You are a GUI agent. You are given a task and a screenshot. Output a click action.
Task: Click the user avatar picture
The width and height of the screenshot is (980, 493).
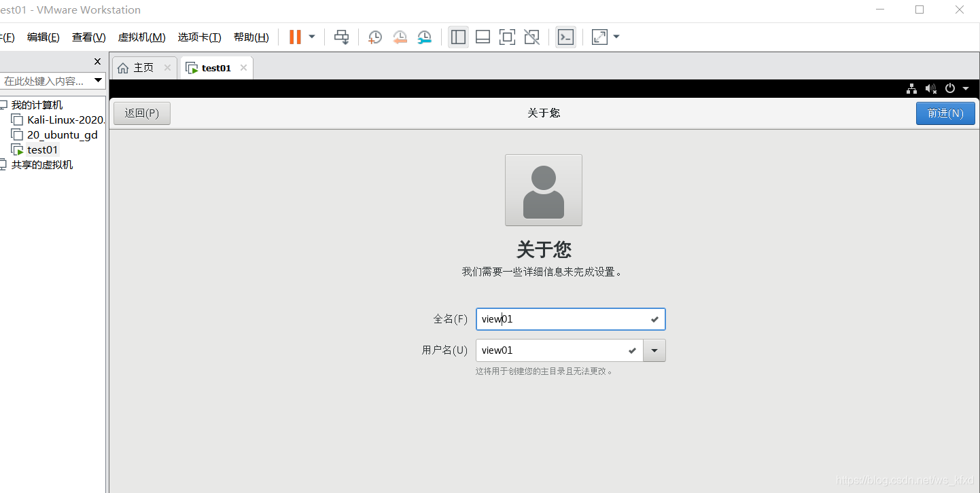point(544,190)
